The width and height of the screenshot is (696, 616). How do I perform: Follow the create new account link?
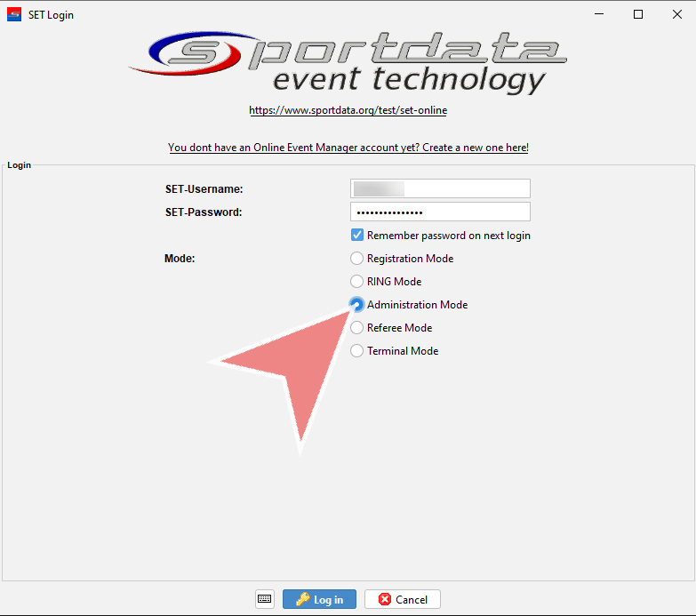348,148
